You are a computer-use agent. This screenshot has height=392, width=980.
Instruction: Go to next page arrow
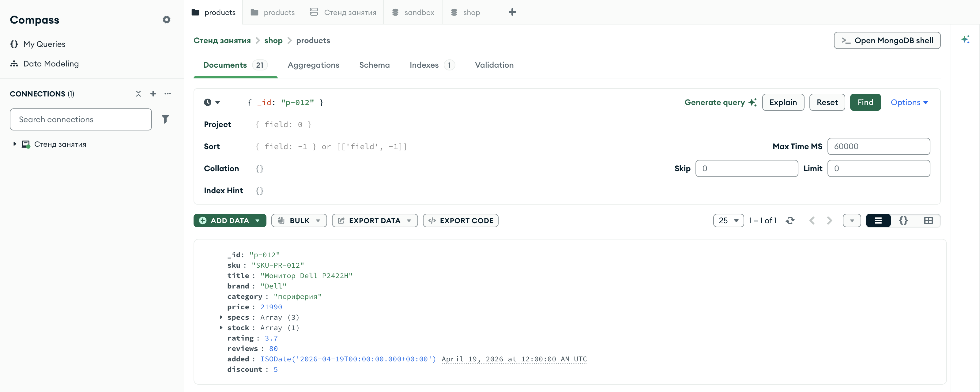click(829, 221)
